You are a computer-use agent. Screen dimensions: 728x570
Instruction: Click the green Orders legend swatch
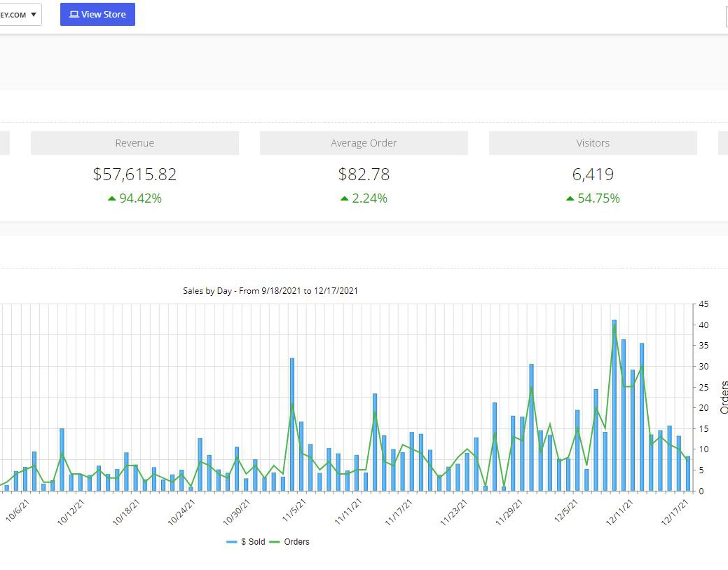pos(275,542)
